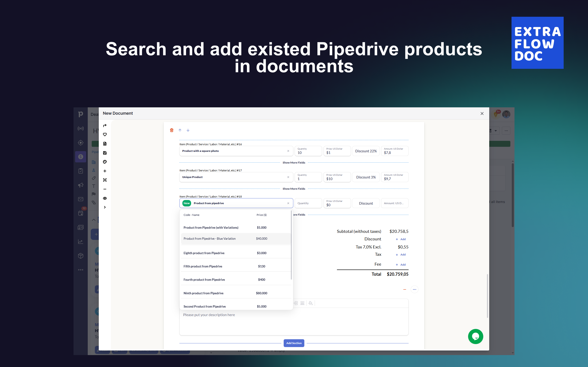The width and height of the screenshot is (588, 367).
Task: Open the three-dots menu at sidebar bottom
Action: 80,270
